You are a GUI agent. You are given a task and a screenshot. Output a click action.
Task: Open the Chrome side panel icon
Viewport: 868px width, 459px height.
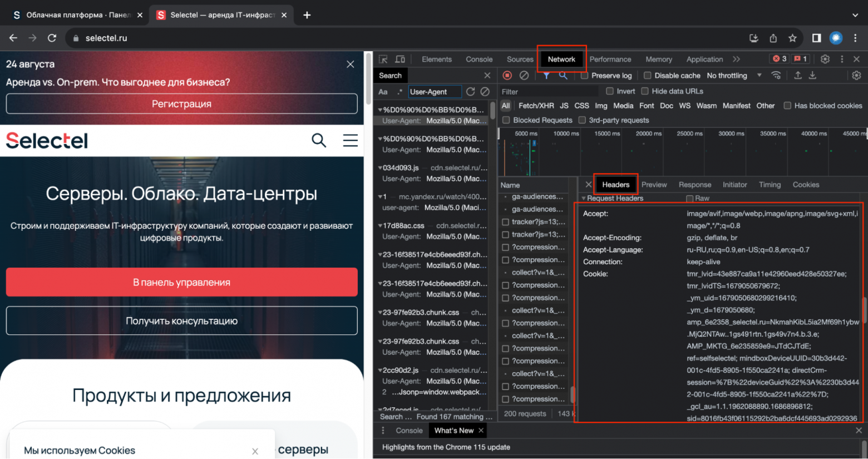[816, 38]
